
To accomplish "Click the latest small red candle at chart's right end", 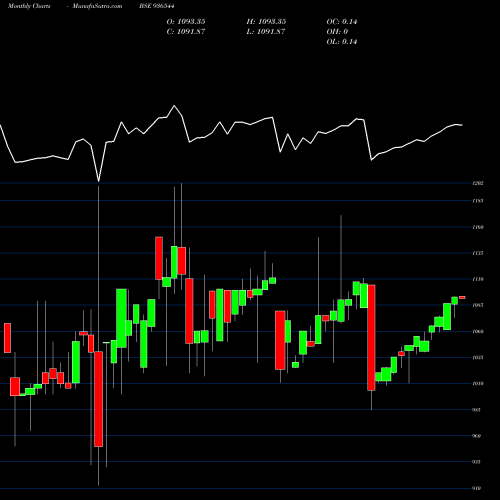I will pos(462,297).
